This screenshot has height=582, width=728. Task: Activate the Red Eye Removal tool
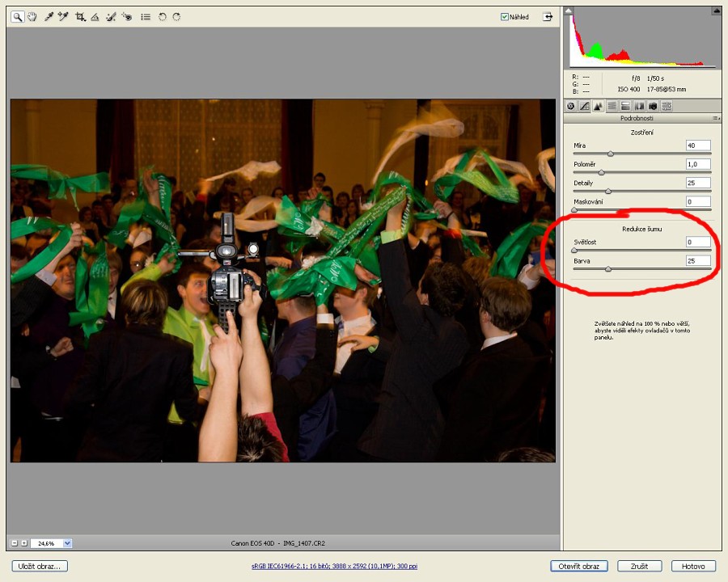click(x=127, y=16)
